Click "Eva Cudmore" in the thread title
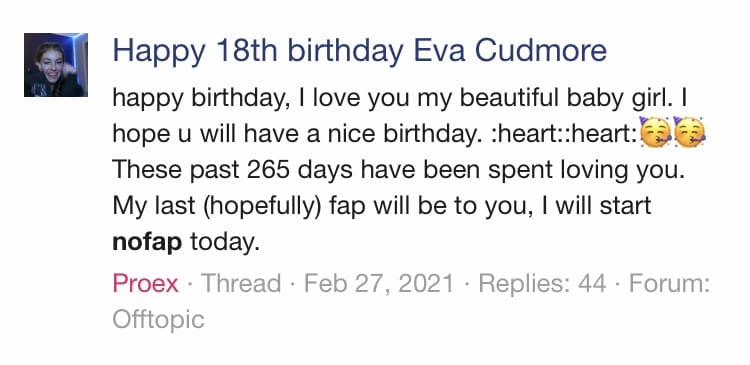The image size is (750, 365). coord(510,51)
